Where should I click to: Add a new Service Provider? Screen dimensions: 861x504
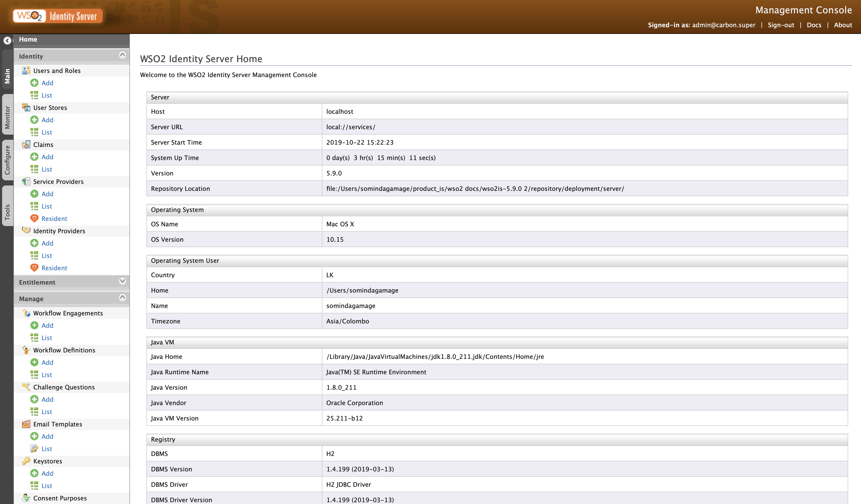click(x=48, y=193)
